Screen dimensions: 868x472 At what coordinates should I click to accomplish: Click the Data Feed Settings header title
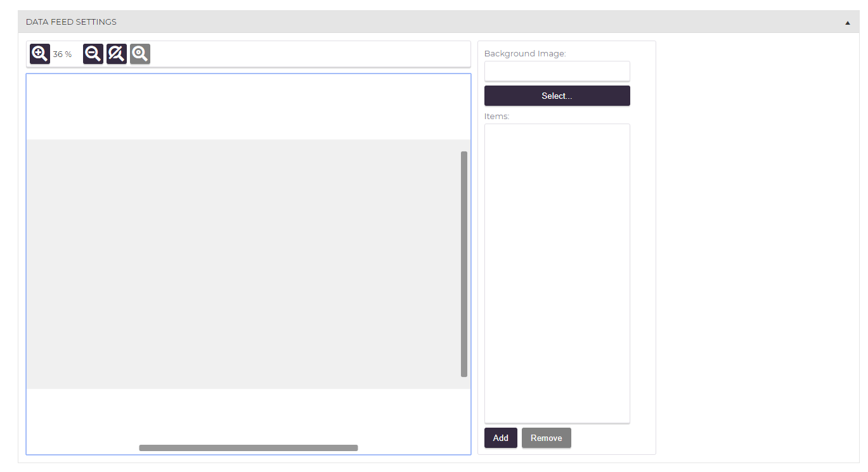(71, 22)
